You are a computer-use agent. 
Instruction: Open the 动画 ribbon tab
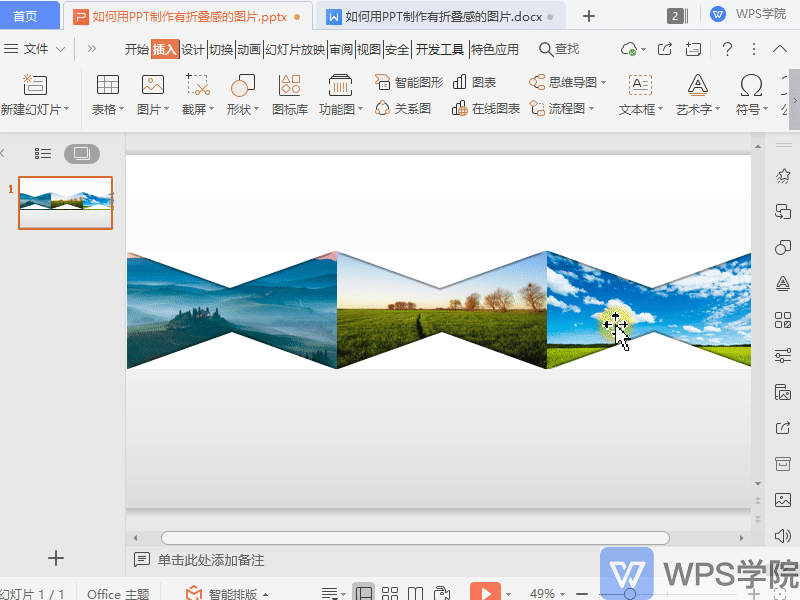click(x=249, y=49)
